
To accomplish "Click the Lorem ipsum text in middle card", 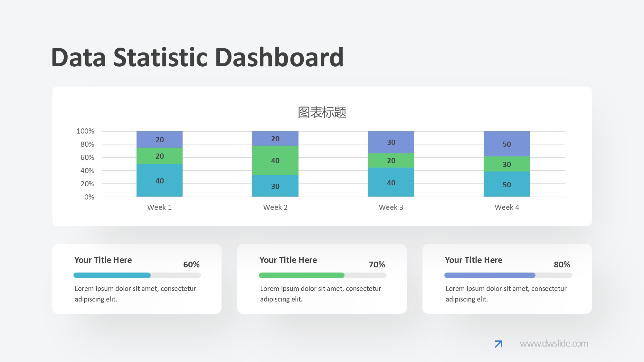I will (320, 294).
